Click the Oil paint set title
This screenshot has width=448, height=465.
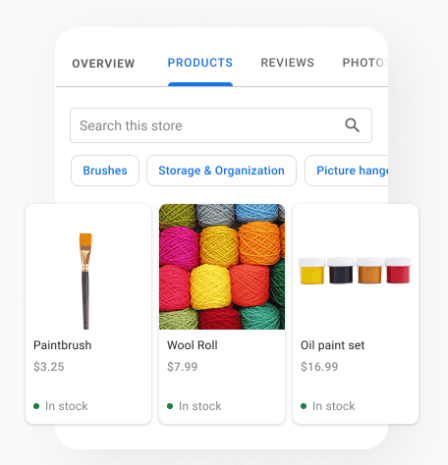pyautogui.click(x=332, y=345)
